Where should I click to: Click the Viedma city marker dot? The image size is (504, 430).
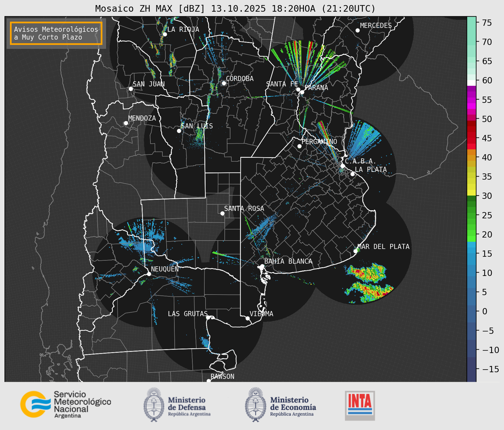click(247, 318)
